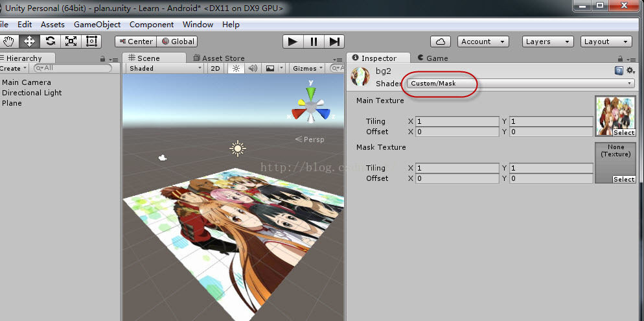Viewport: 644px width, 321px height.
Task: Toggle Global handle rotation button
Action: (x=178, y=42)
